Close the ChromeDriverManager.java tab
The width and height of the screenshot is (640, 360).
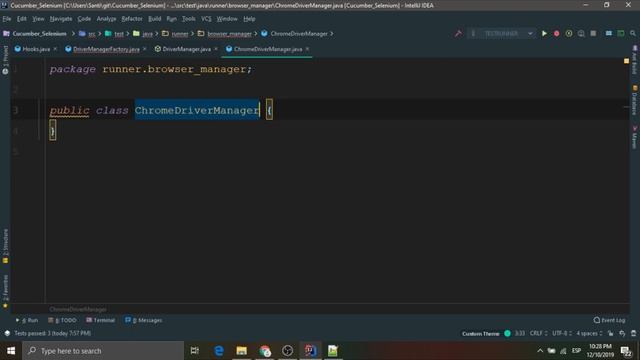point(307,49)
